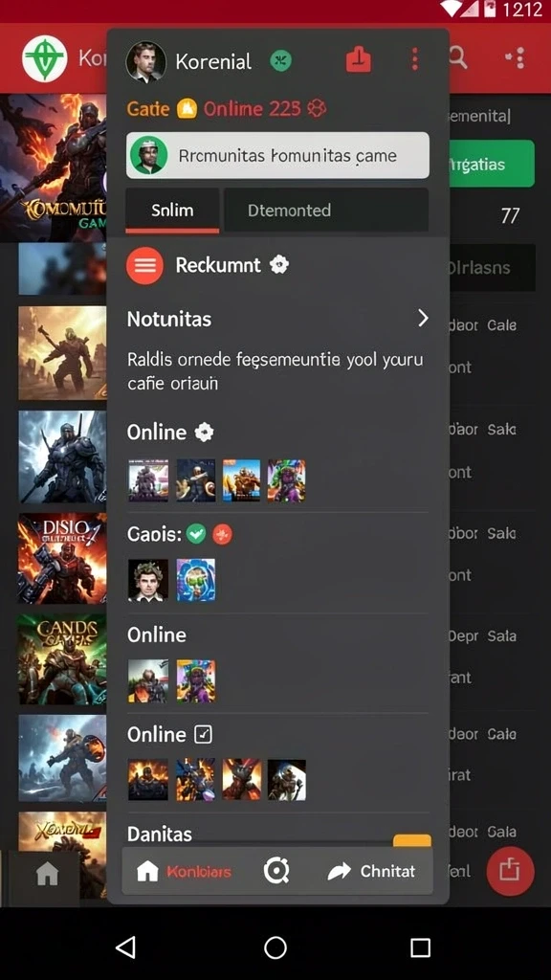Open third game thumbnail under first Online heading

click(x=241, y=480)
